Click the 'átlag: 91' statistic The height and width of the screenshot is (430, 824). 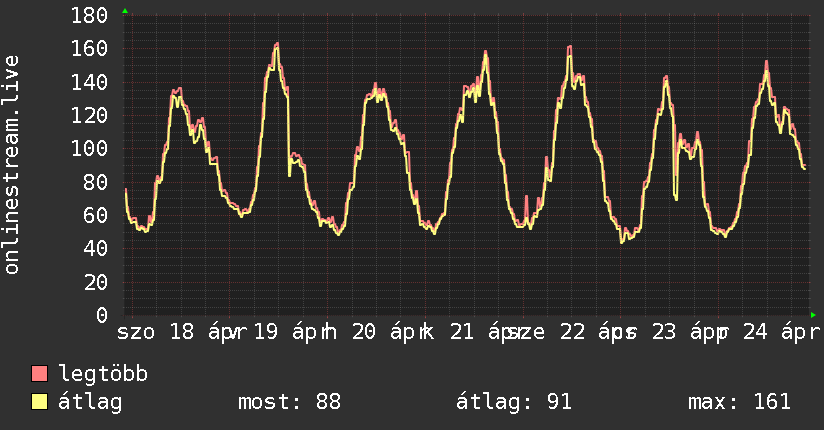click(x=513, y=402)
